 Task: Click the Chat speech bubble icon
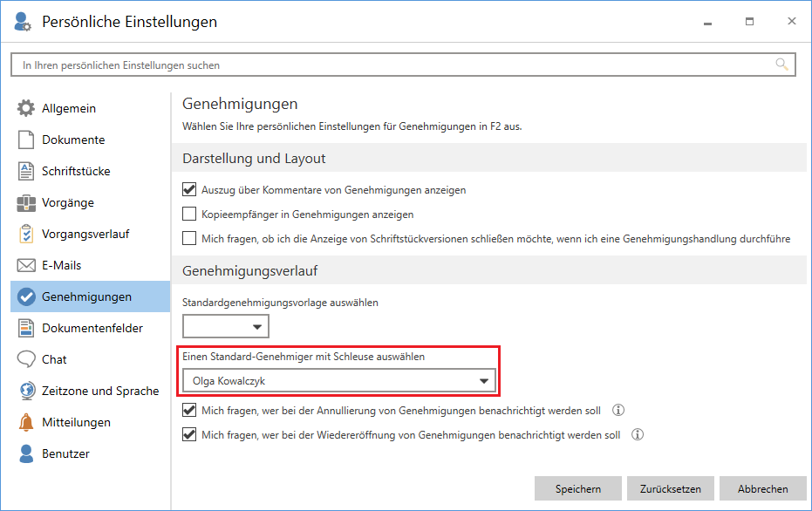click(26, 360)
